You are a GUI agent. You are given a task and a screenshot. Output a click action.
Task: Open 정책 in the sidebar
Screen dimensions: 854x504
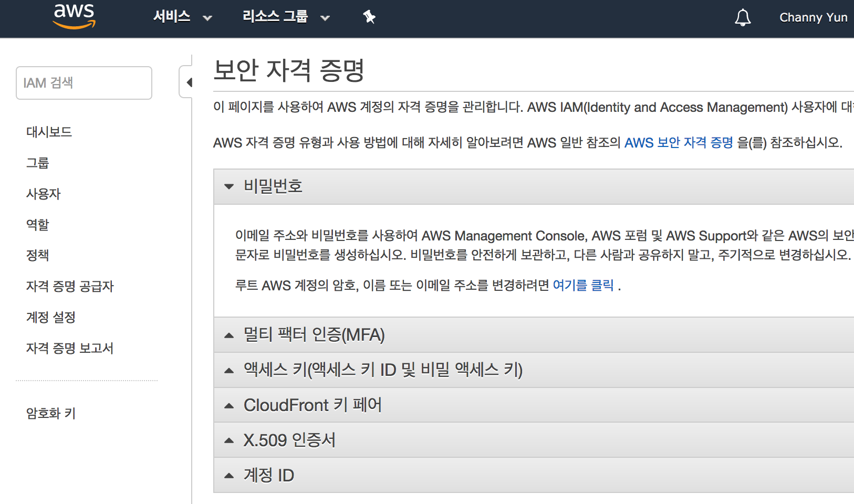coord(37,255)
